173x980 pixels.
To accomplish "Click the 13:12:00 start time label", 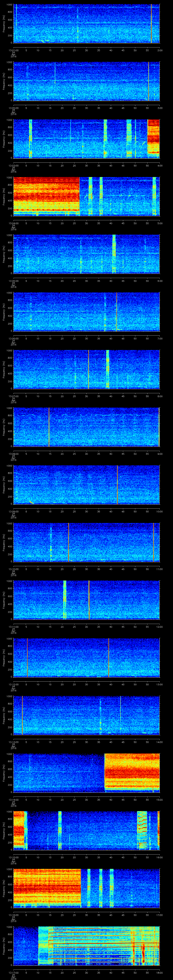I will [13, 684].
